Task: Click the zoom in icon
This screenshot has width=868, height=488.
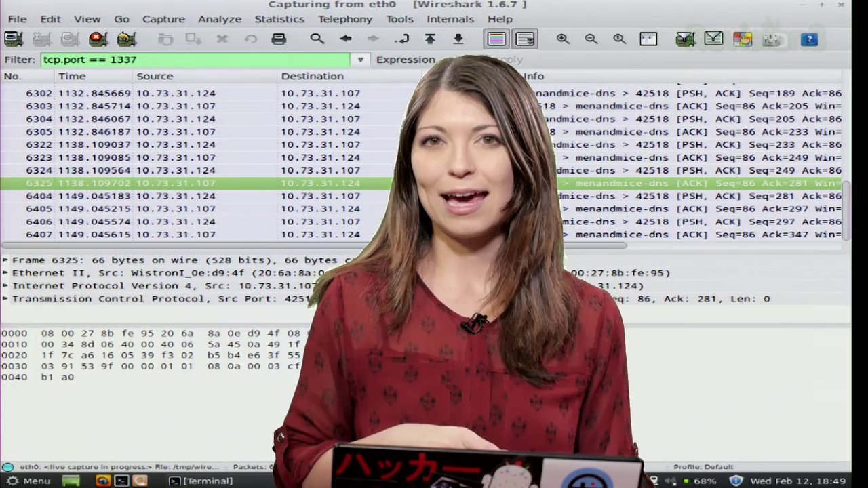Action: tap(563, 39)
